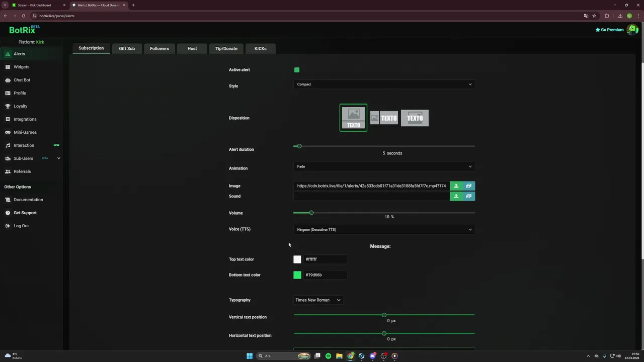Viewport: 644px width, 362px height.
Task: Click the Profile card icon
Action: coord(8,93)
